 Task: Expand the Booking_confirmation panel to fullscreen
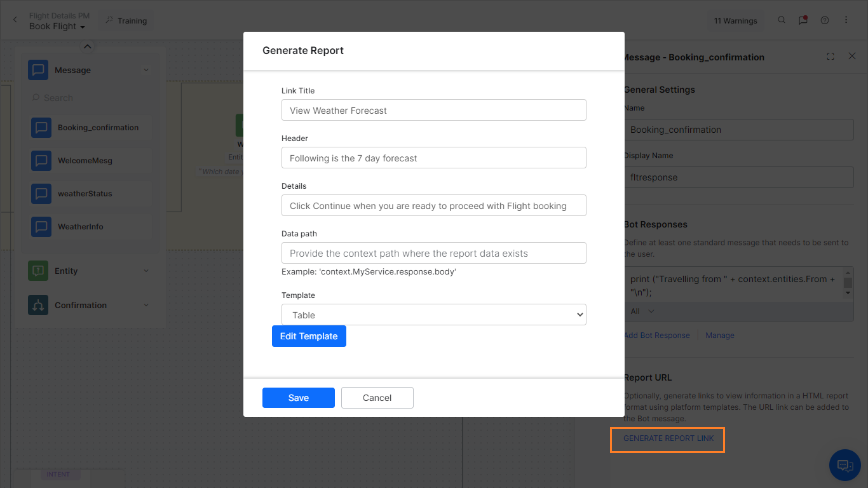pyautogui.click(x=830, y=57)
